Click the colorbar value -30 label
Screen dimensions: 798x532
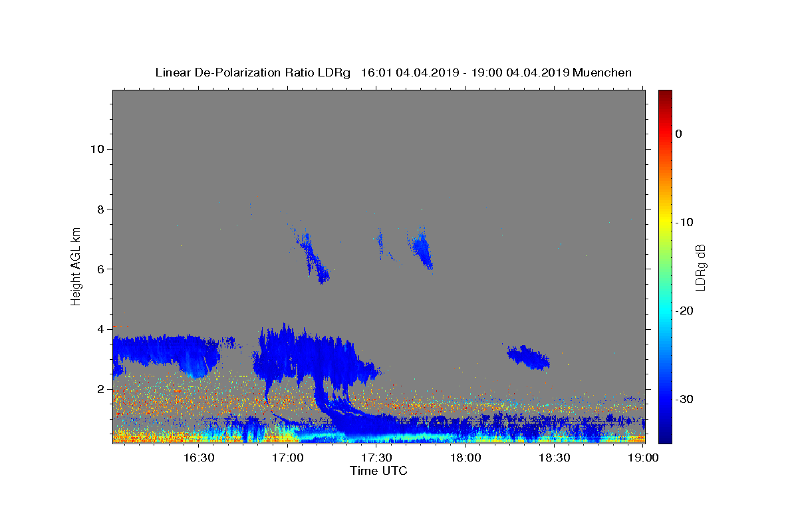point(684,399)
